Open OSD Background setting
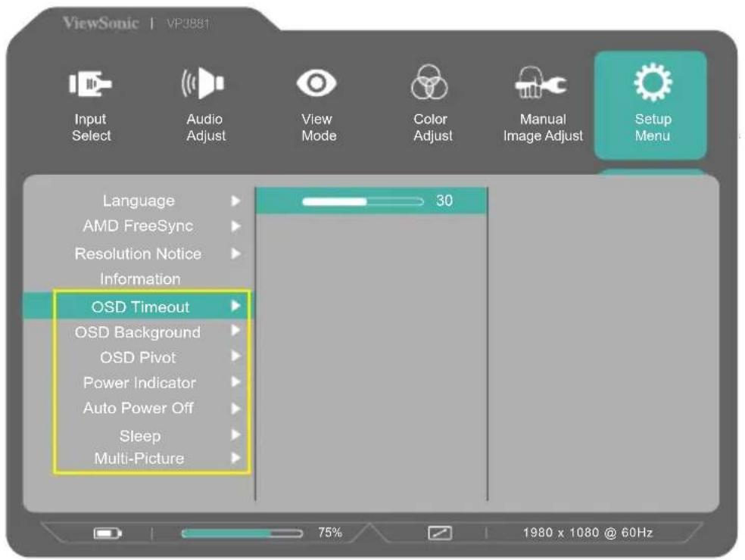Screen dimensions: 745x560 coord(138,332)
